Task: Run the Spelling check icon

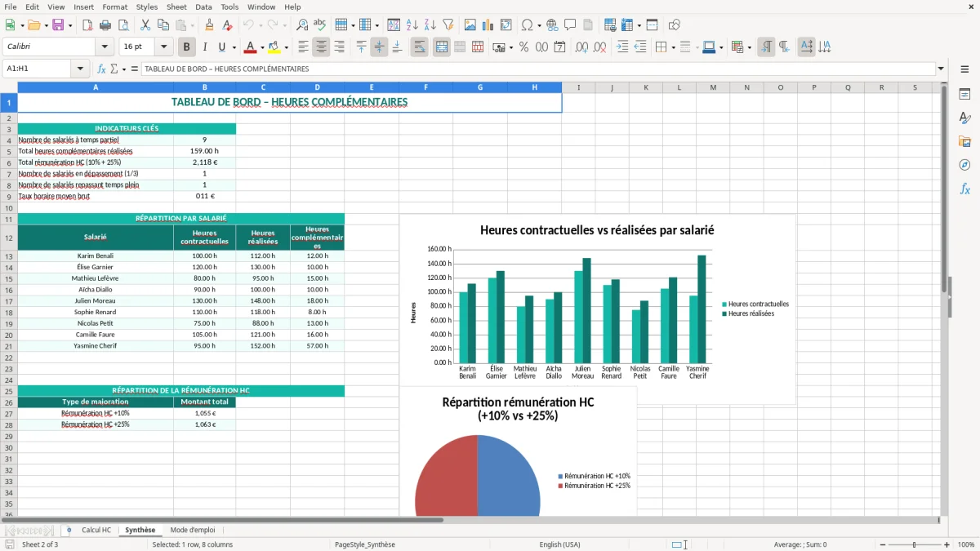Action: pos(320,25)
